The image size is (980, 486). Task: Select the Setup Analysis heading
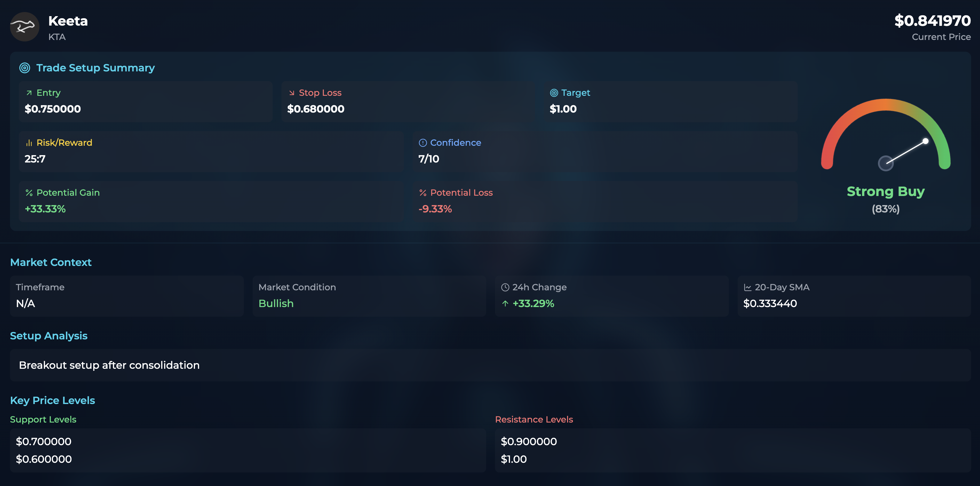coord(49,336)
